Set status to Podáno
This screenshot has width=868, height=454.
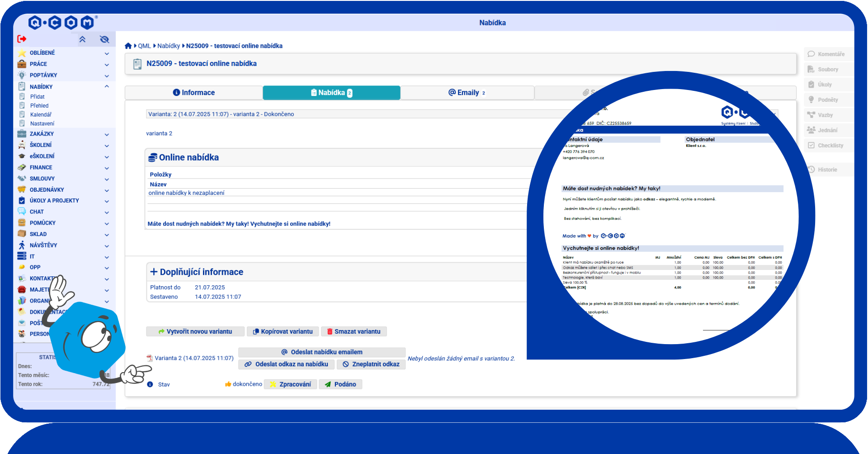click(341, 384)
